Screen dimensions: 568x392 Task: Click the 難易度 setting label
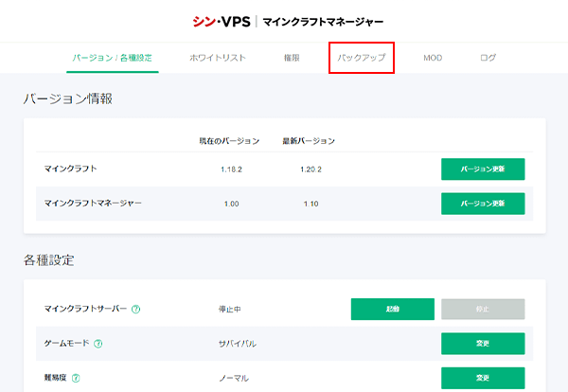tap(56, 378)
